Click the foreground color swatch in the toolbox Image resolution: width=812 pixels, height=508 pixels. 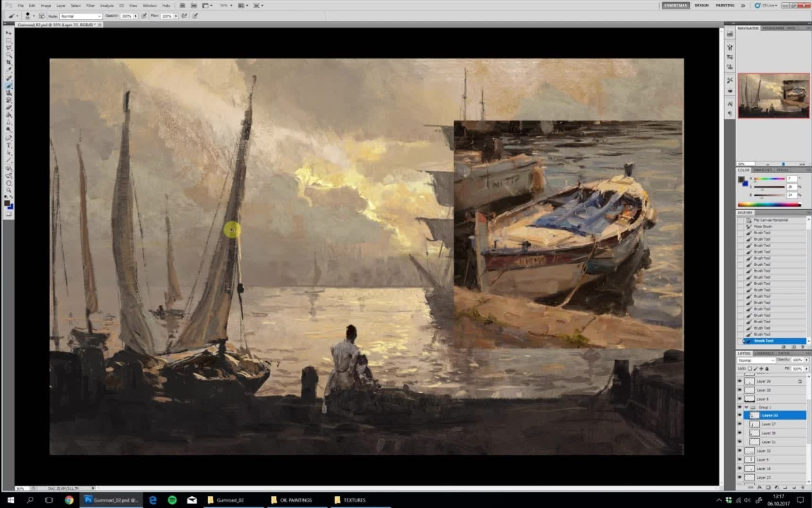[x=7, y=203]
